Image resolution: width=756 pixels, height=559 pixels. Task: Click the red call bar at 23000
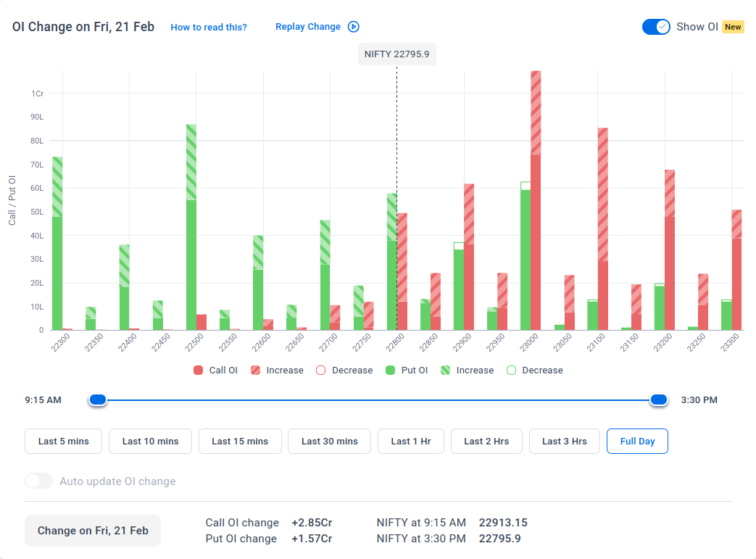click(536, 201)
